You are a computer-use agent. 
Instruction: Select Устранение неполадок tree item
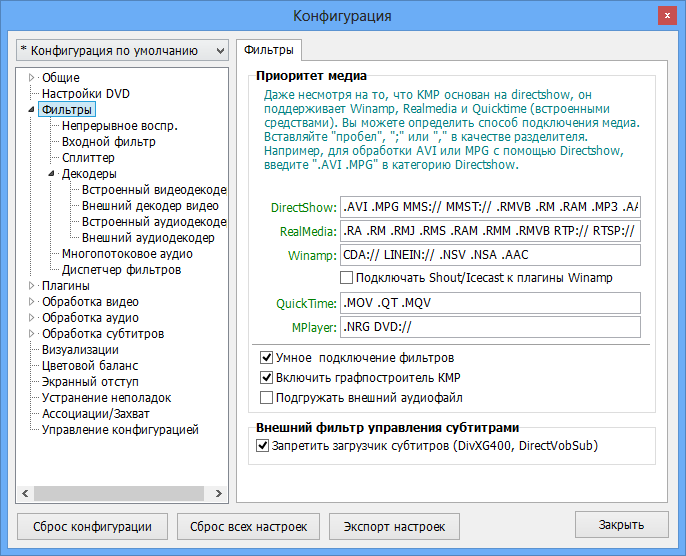pyautogui.click(x=107, y=398)
